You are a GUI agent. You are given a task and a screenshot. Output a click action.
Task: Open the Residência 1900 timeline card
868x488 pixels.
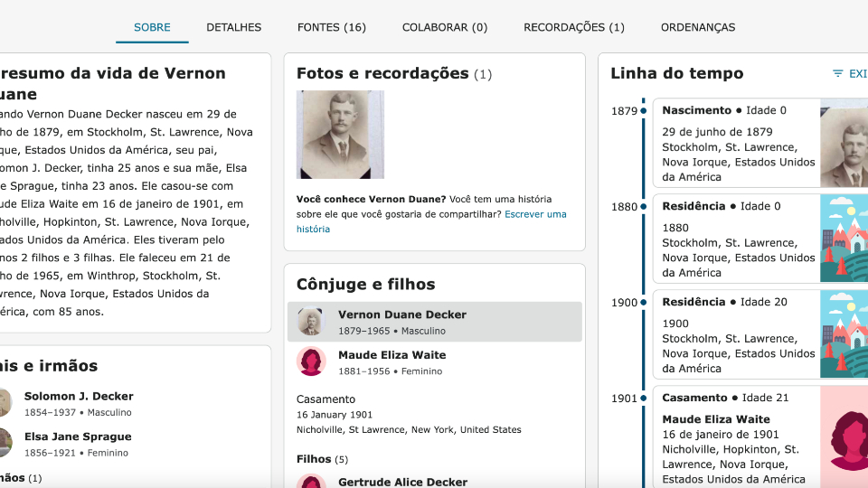[x=760, y=334]
